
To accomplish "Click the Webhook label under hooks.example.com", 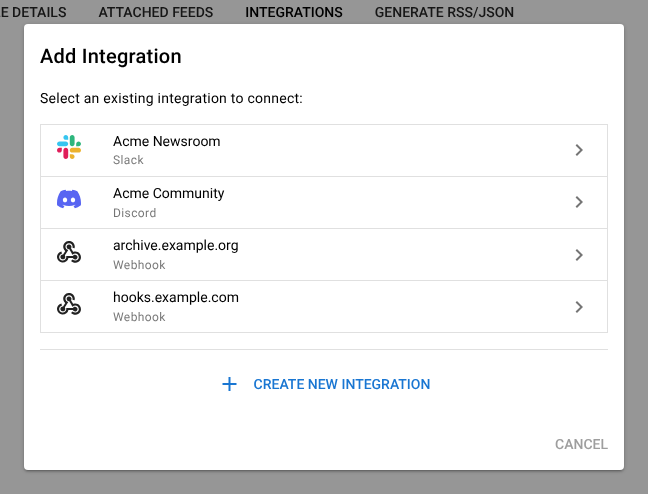I will (x=139, y=317).
